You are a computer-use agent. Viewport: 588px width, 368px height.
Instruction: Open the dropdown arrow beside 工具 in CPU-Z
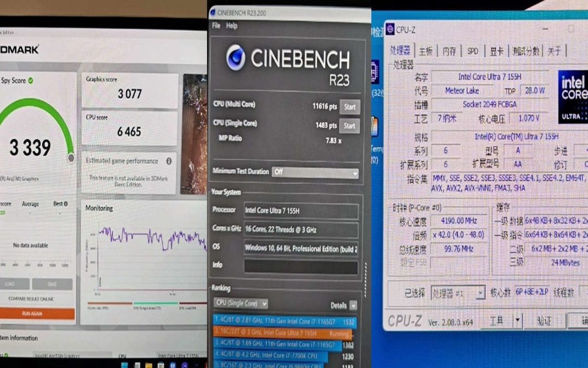(x=518, y=321)
